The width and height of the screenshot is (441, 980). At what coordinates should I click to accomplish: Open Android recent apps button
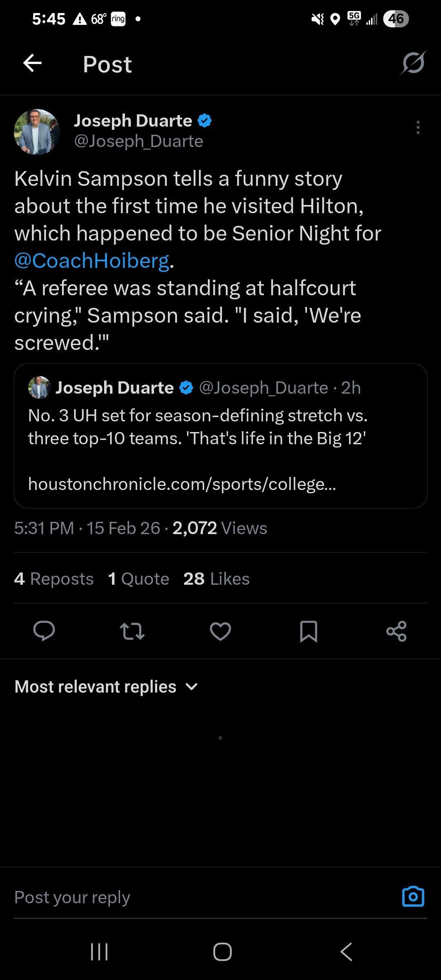pos(99,952)
